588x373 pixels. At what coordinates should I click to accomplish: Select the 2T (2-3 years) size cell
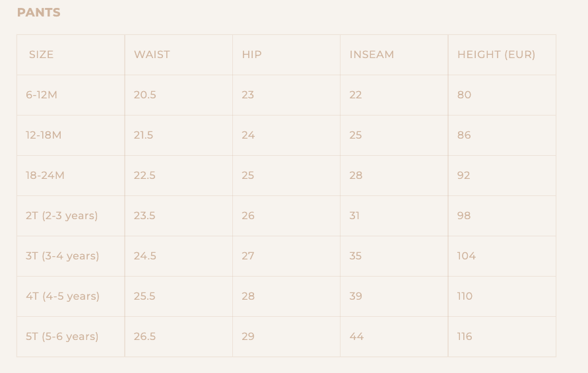[x=61, y=216]
